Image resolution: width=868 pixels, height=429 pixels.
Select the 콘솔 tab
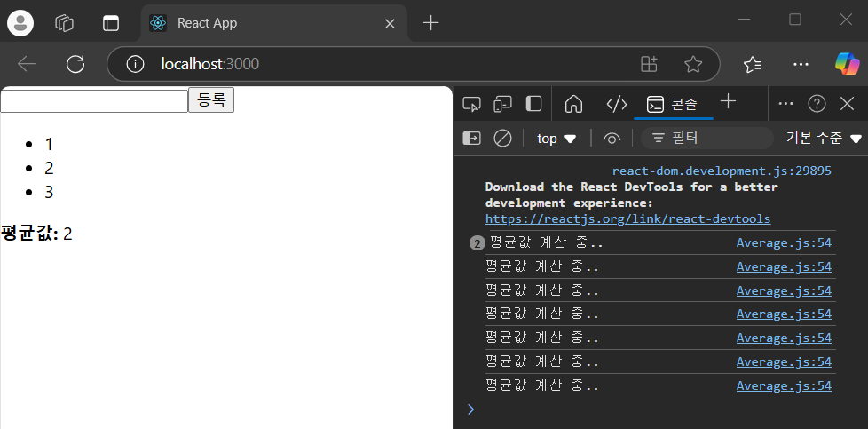[x=673, y=104]
